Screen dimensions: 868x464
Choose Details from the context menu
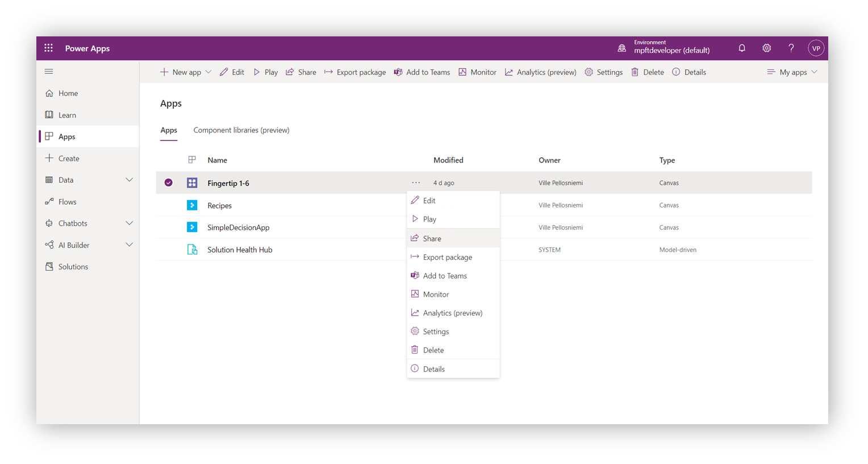[x=453, y=369]
